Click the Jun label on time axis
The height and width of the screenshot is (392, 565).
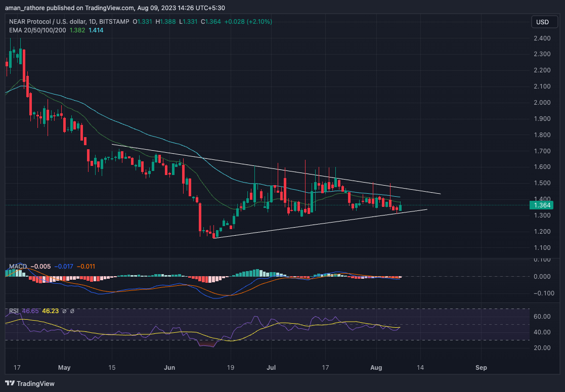point(169,368)
